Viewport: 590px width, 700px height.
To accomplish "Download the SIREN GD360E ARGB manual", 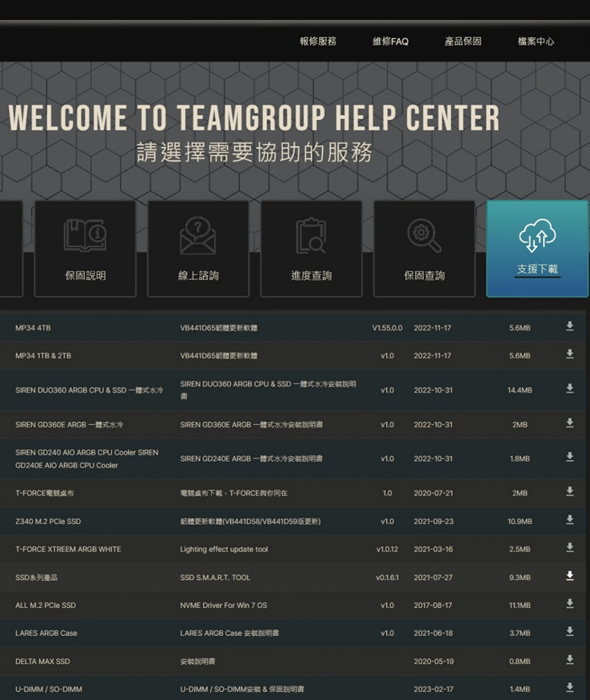I will click(x=570, y=422).
